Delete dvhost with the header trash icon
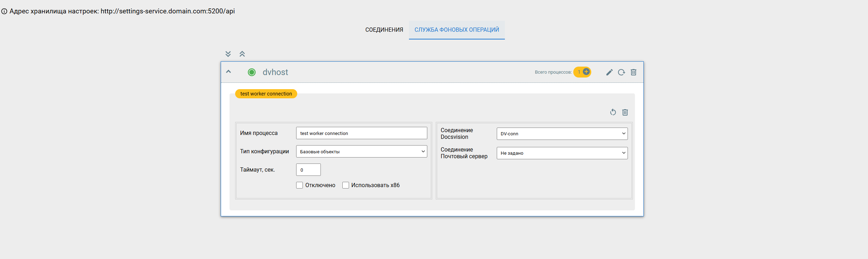 coord(634,72)
